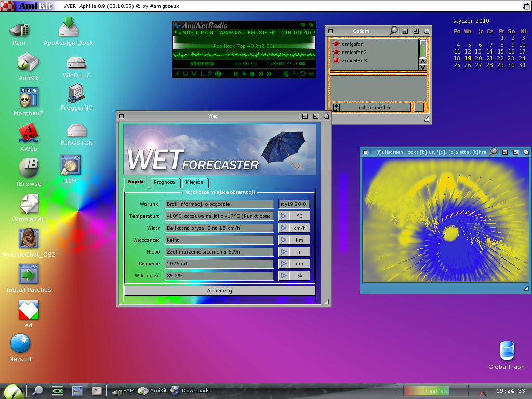
Task: Click the AmiNetRadio fast-forward arrows
Action: coord(269,74)
